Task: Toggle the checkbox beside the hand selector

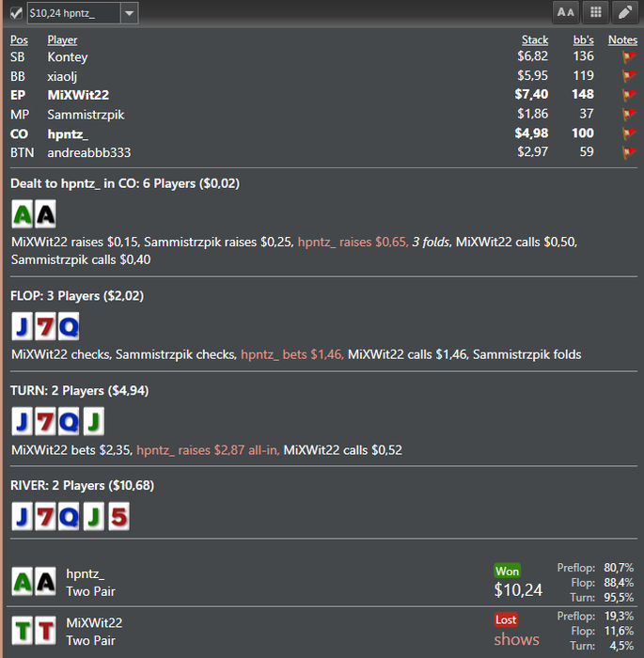Action: [16, 13]
